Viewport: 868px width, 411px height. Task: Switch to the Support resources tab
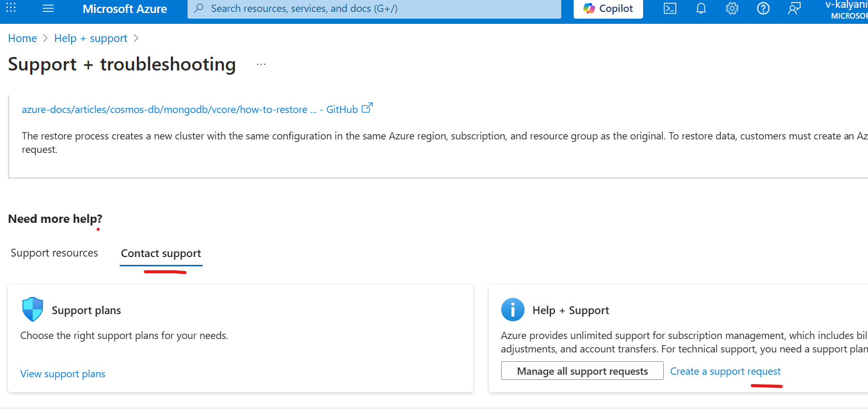pyautogui.click(x=54, y=253)
